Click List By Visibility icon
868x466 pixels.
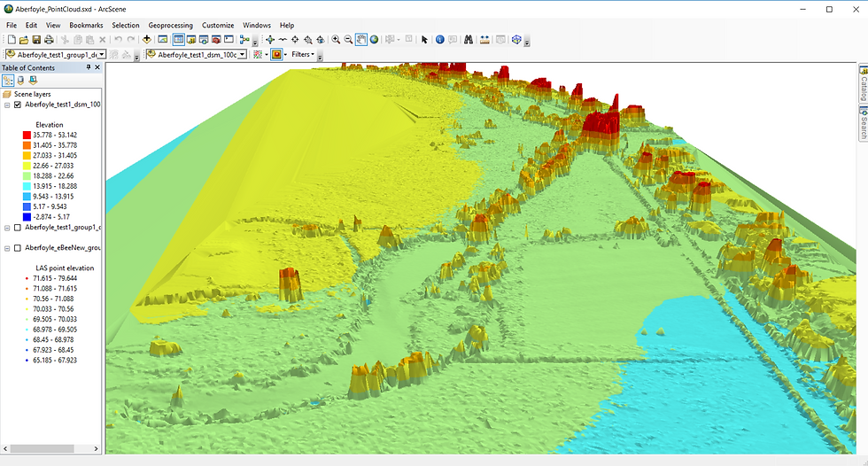click(33, 81)
